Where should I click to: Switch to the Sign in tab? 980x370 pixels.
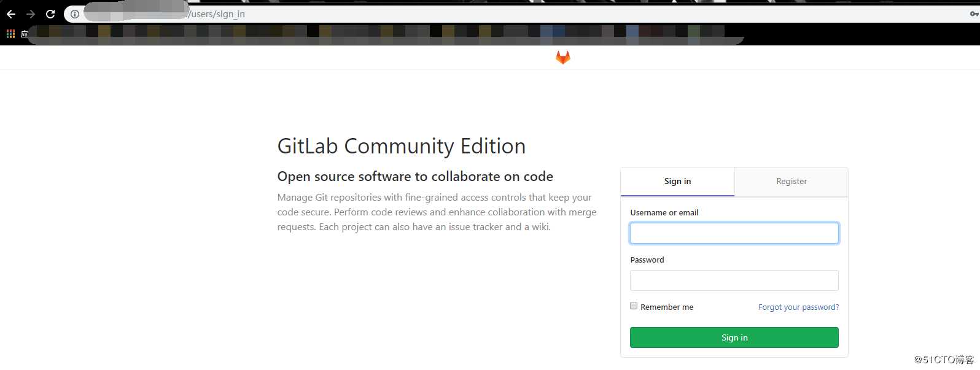click(x=677, y=182)
